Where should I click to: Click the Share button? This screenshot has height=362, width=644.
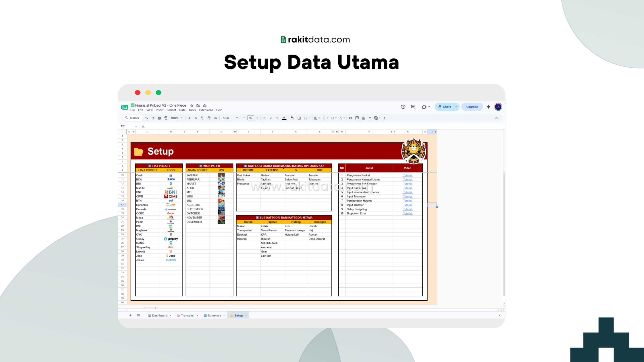point(444,107)
